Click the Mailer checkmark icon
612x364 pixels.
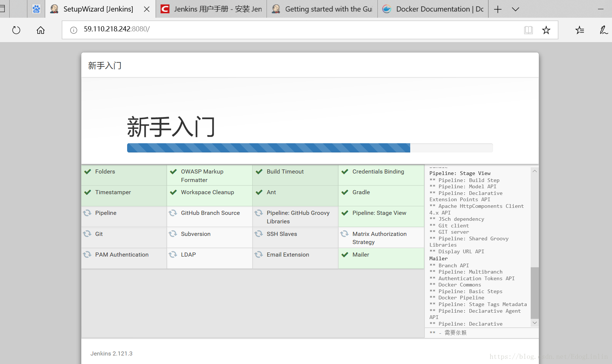coord(345,255)
